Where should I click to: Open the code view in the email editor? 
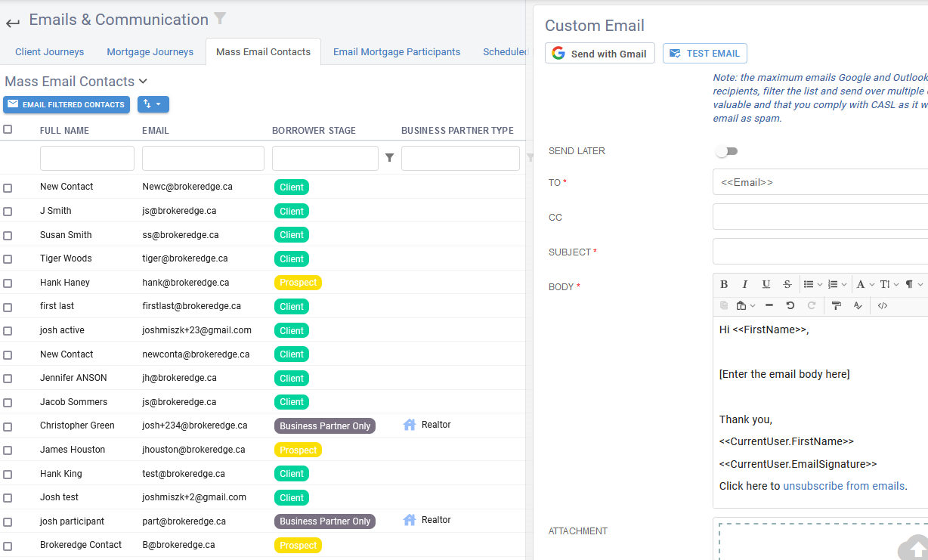pyautogui.click(x=883, y=305)
